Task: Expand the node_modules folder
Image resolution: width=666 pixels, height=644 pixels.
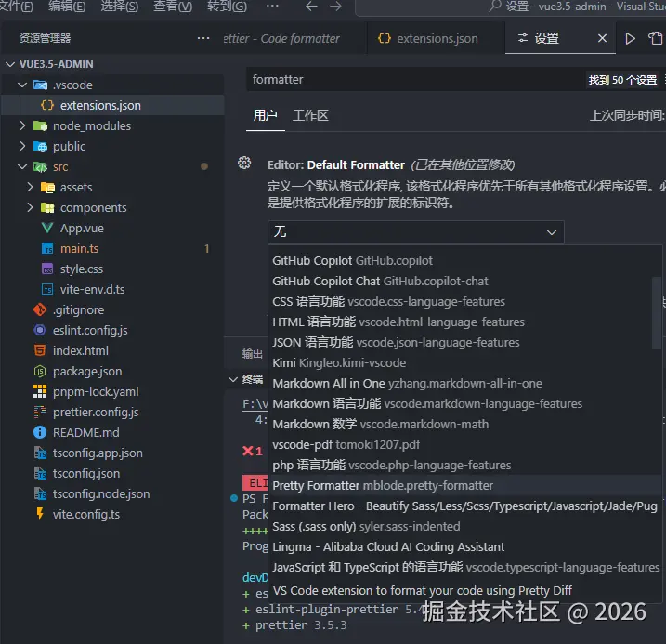Action: pos(22,125)
